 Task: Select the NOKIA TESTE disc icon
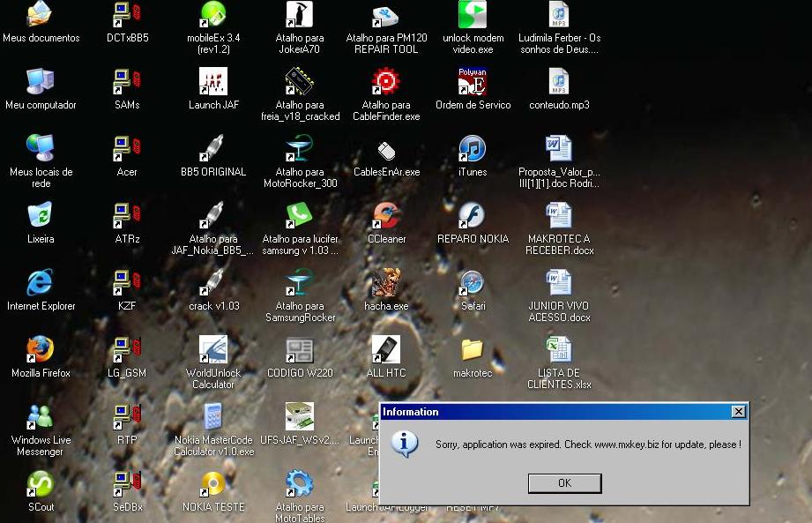213,483
